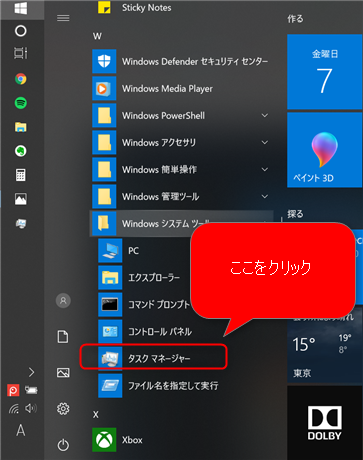Show hidden tray icons chevron
The image size is (363, 460).
point(31,372)
